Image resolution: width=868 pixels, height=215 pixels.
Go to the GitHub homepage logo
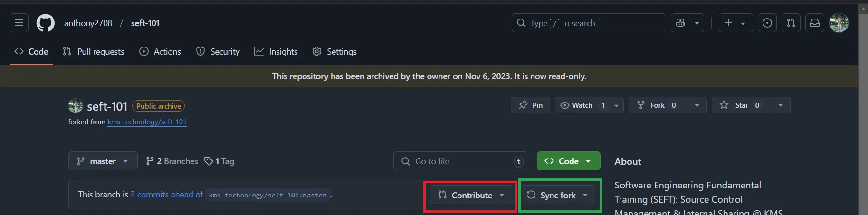46,23
